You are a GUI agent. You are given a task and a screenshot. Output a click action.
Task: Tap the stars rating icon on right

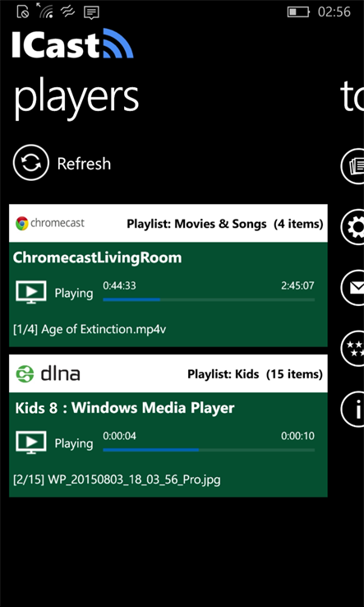pyautogui.click(x=352, y=348)
